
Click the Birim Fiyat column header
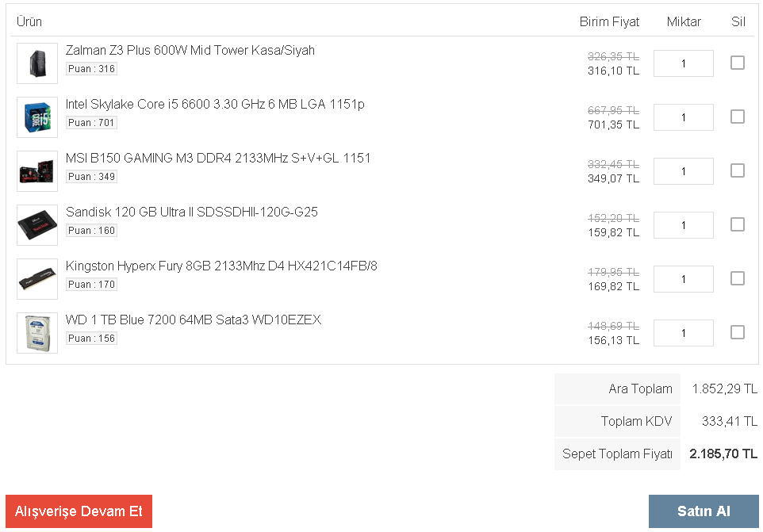click(x=609, y=22)
